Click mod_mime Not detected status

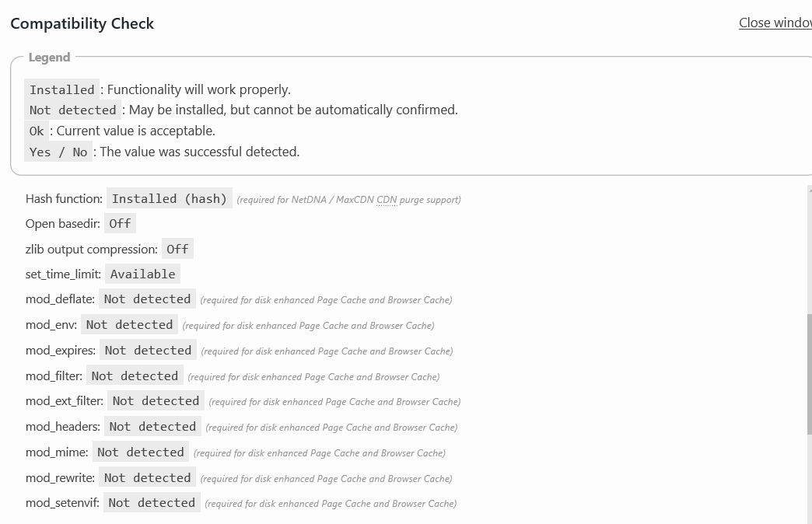click(140, 452)
